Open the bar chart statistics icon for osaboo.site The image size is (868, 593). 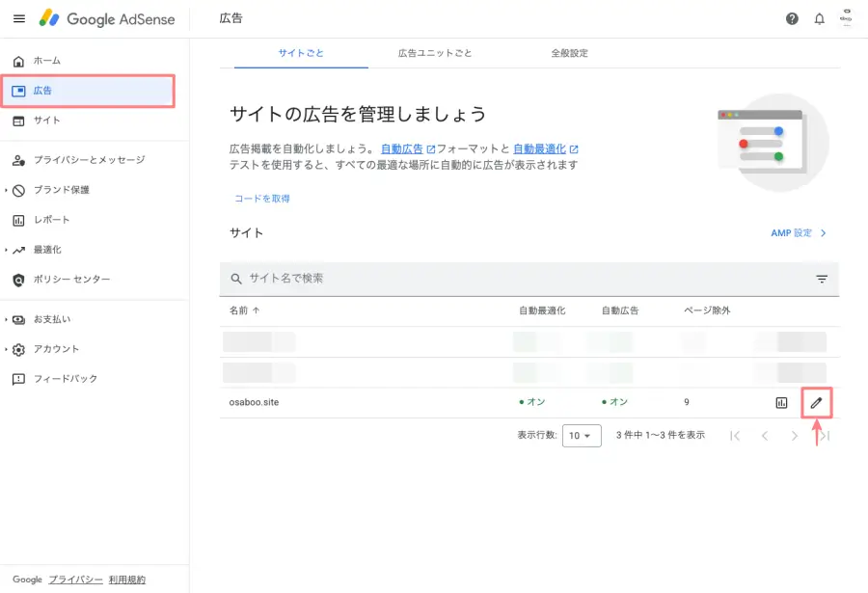781,402
